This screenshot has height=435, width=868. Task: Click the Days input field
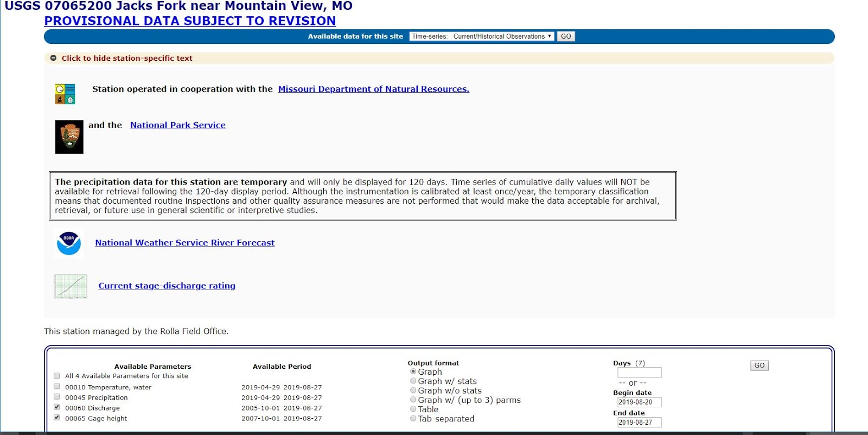coord(640,373)
